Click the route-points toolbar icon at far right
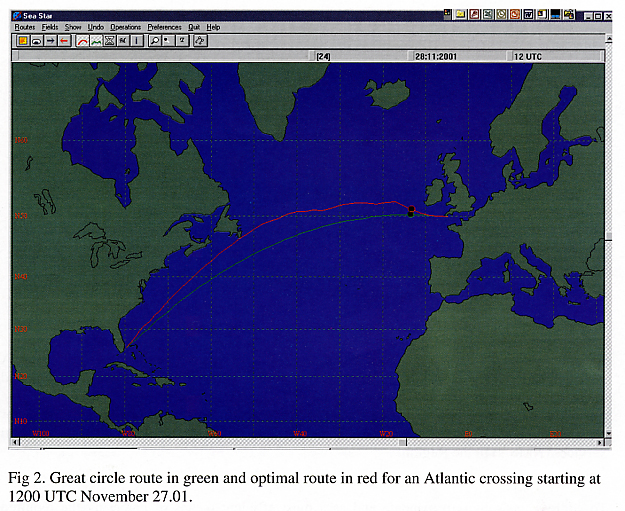 [200, 41]
